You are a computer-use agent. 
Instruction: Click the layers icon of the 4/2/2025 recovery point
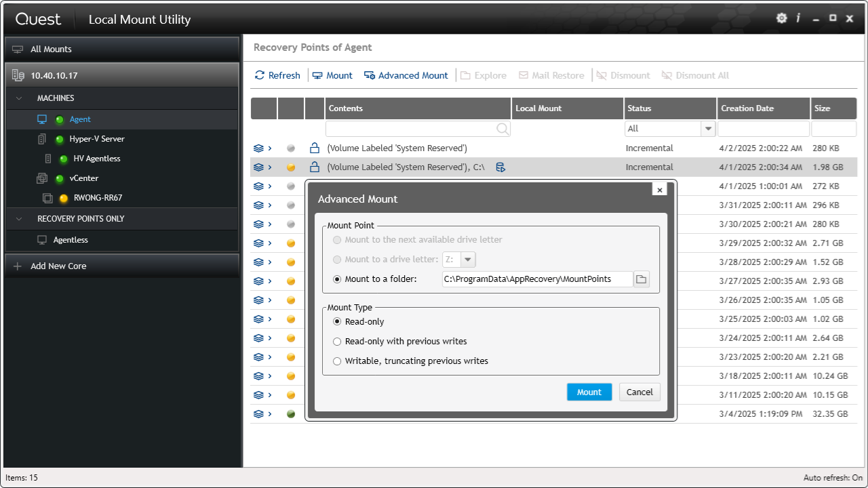point(258,148)
